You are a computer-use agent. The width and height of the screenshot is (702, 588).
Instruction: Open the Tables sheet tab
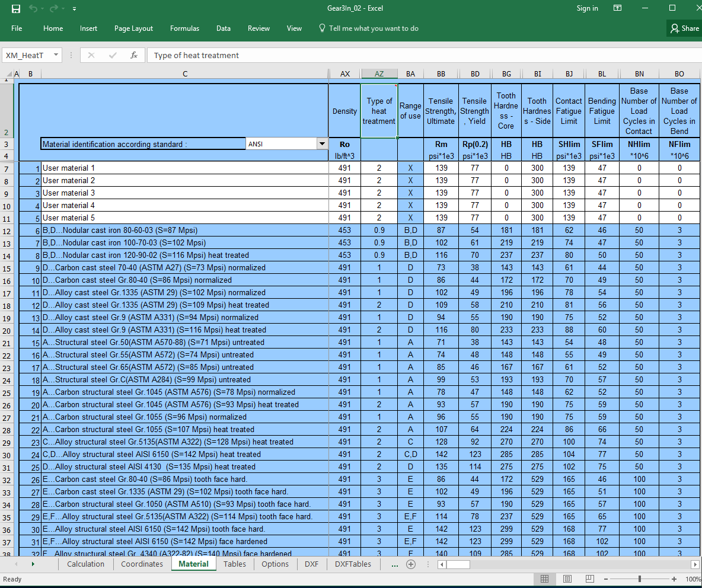235,564
